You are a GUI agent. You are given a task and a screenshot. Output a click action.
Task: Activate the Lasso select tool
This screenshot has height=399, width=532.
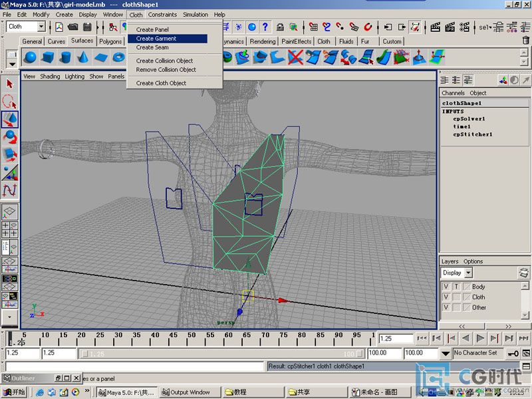[9, 102]
